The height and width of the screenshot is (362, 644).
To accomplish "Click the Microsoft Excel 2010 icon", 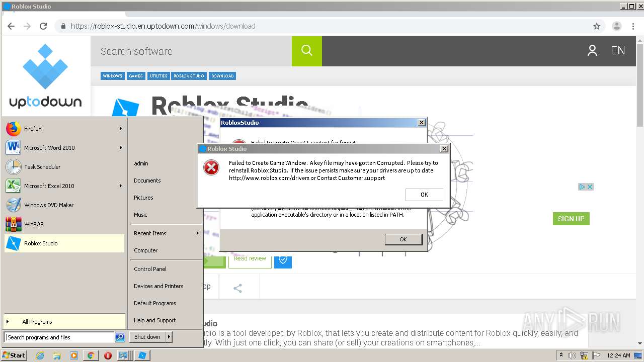I will coord(13,186).
